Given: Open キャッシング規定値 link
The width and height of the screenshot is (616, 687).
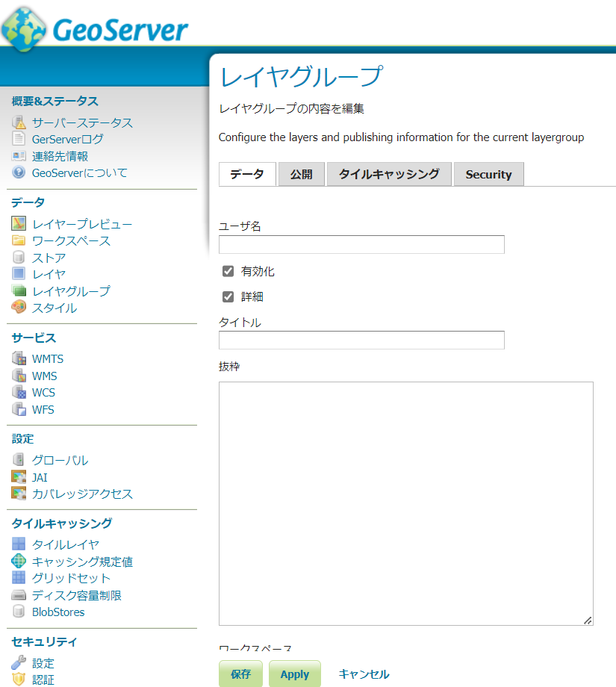Looking at the screenshot, I should (82, 562).
